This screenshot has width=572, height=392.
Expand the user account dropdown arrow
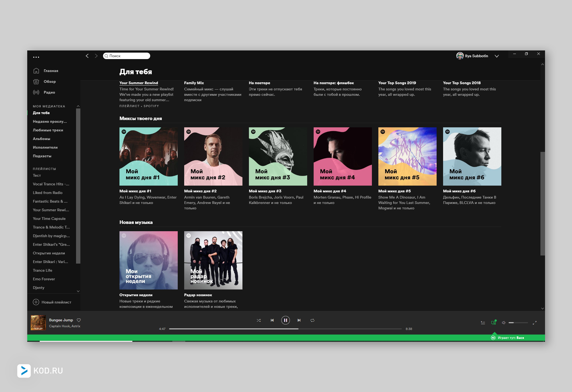coord(497,56)
